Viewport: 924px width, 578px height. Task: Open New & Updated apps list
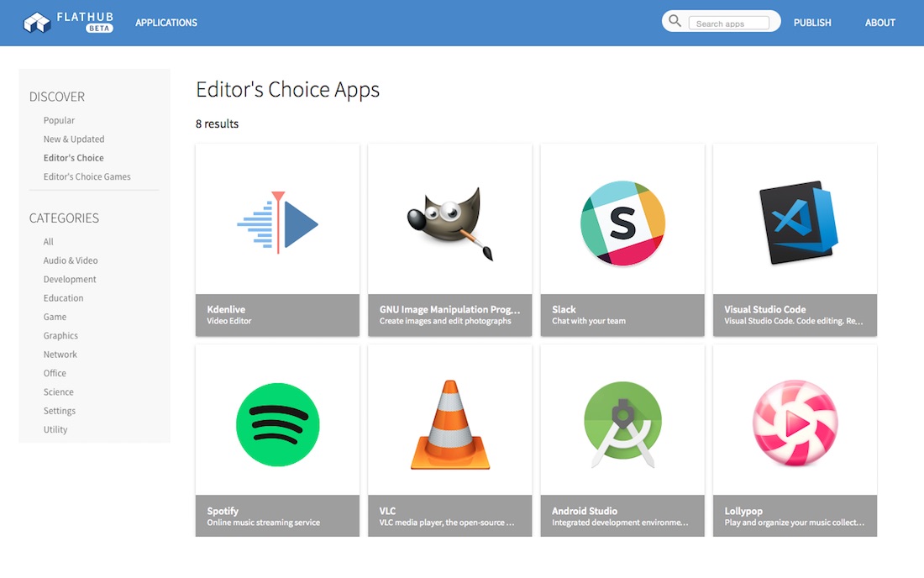(x=74, y=139)
